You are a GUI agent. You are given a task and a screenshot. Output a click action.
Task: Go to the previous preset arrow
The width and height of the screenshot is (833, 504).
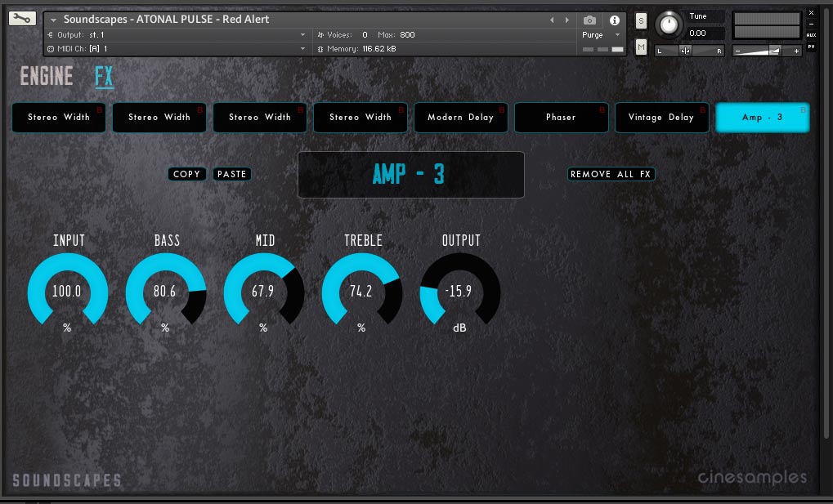coord(552,20)
